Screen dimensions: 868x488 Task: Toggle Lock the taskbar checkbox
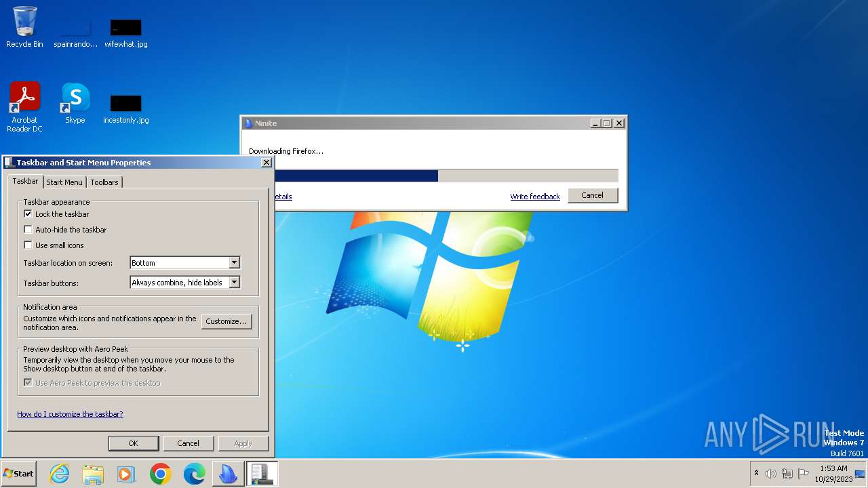[28, 213]
